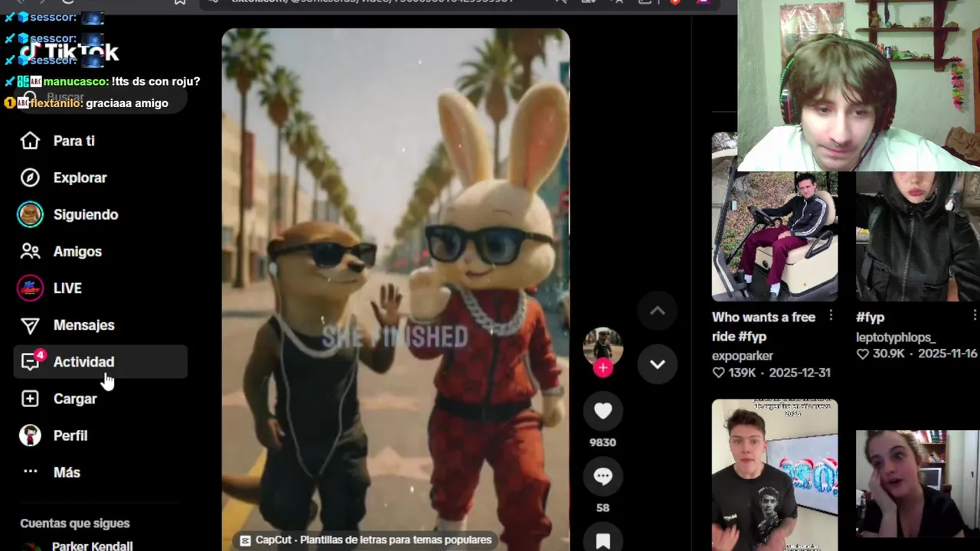Select the Explorar menu label

(x=80, y=178)
